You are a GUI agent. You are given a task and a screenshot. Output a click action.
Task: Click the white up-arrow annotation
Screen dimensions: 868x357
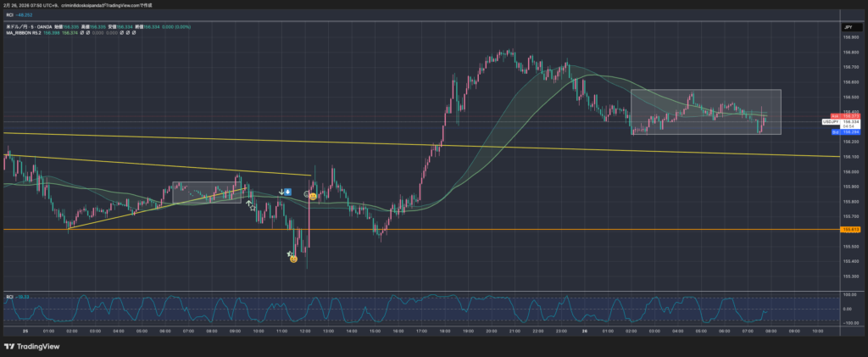pos(248,203)
